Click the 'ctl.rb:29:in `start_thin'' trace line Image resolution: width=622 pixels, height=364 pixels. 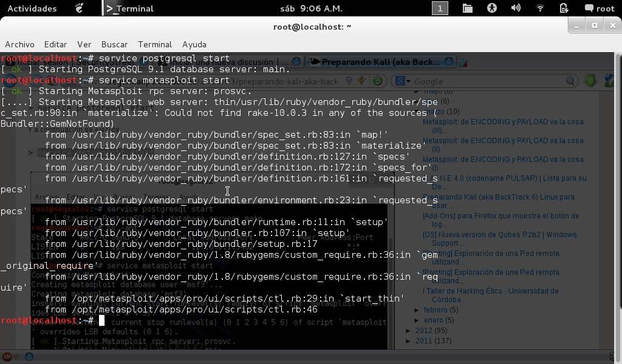pyautogui.click(x=225, y=298)
